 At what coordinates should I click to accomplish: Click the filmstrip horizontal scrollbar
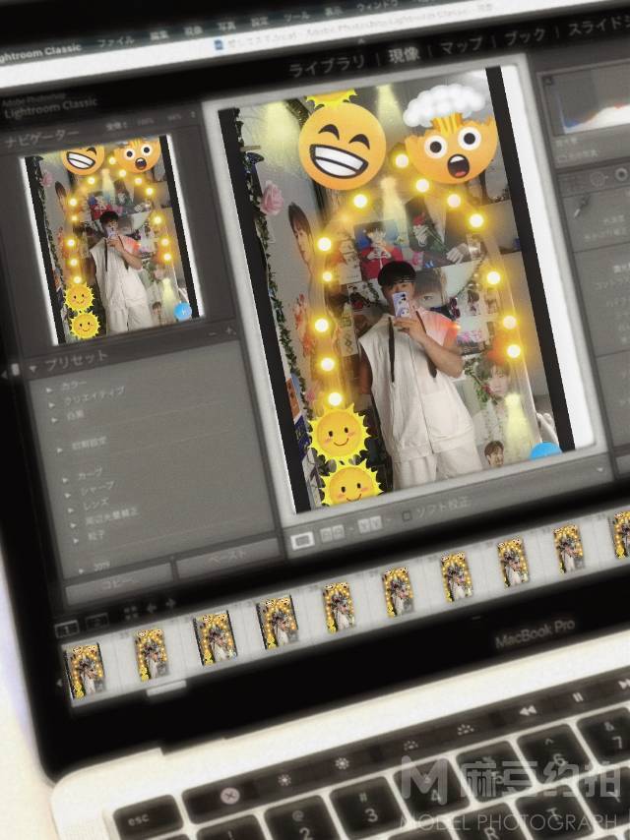pos(166,690)
